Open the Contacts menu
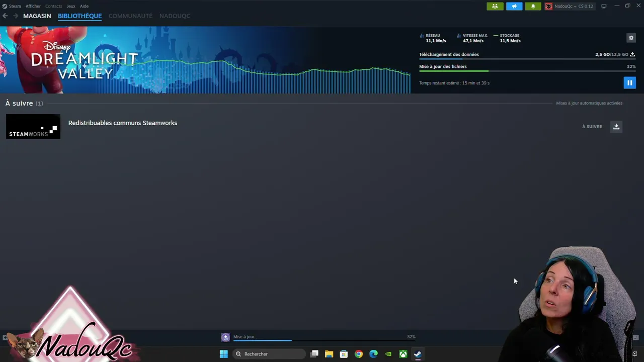 pos(53,6)
